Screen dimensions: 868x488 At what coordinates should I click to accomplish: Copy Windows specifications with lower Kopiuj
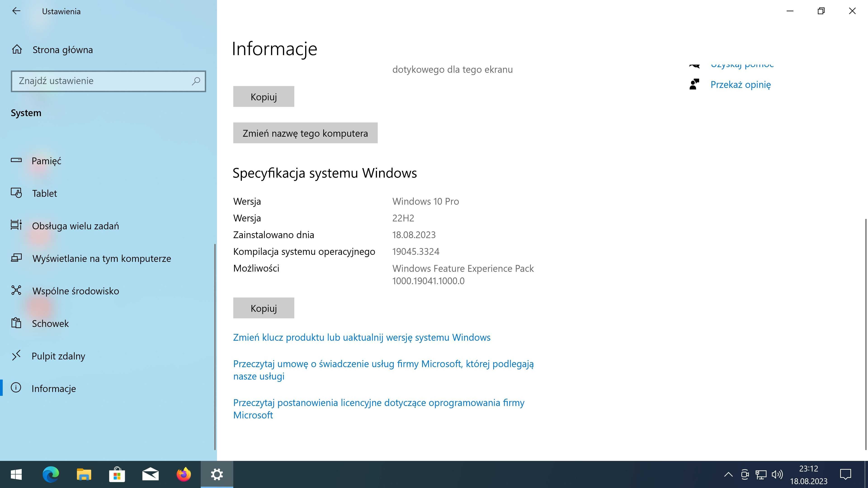(264, 308)
